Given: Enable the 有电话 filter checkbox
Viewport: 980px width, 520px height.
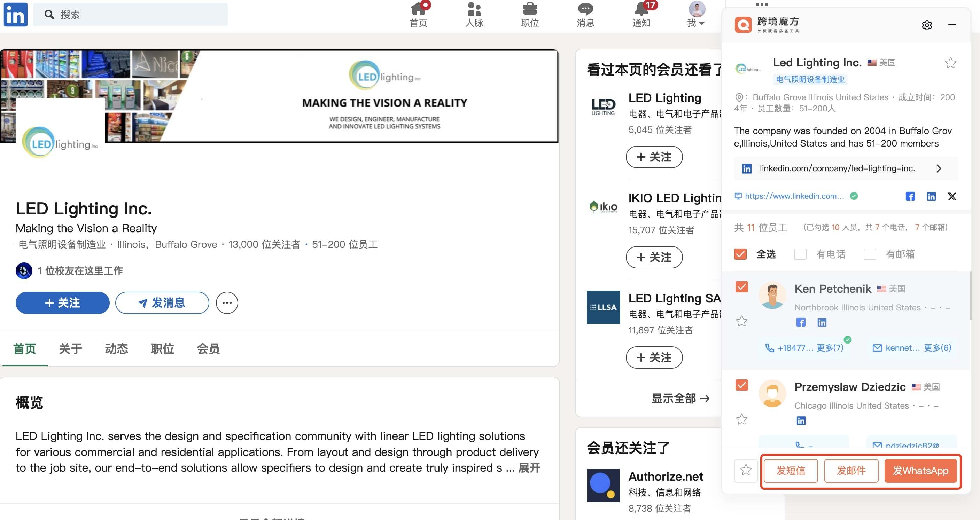Looking at the screenshot, I should click(x=800, y=254).
